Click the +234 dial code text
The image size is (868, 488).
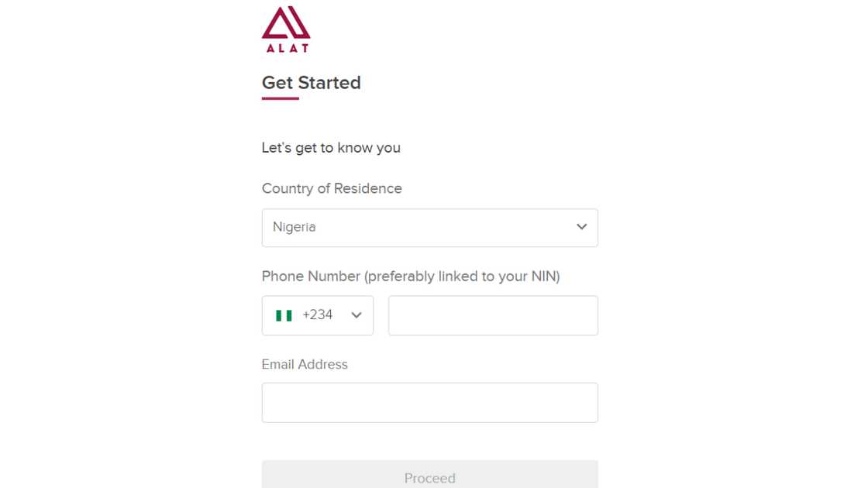[x=319, y=314]
